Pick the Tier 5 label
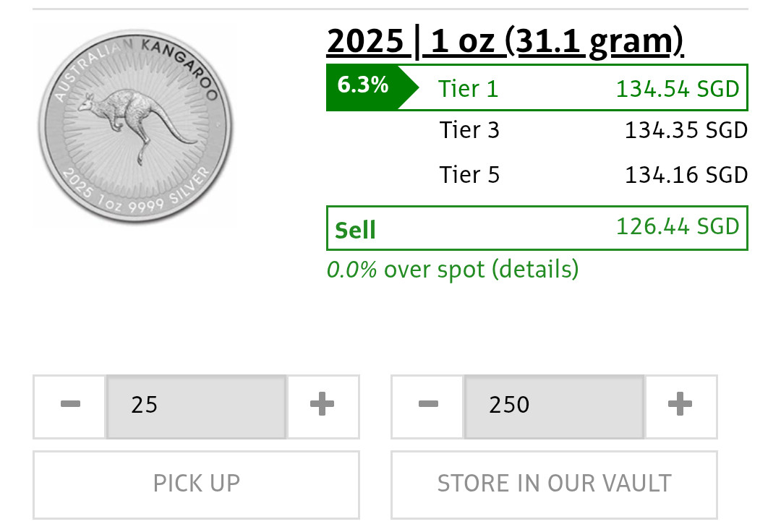 click(x=469, y=175)
